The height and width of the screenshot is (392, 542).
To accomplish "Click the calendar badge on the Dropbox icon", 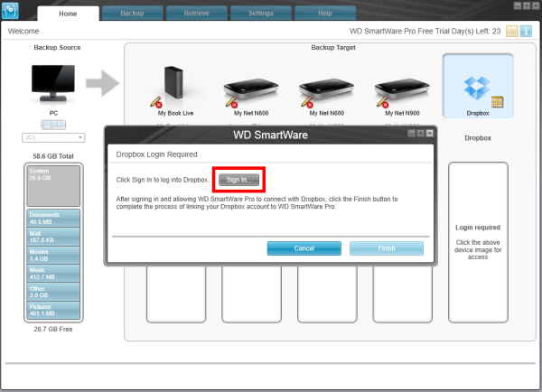I will [497, 102].
